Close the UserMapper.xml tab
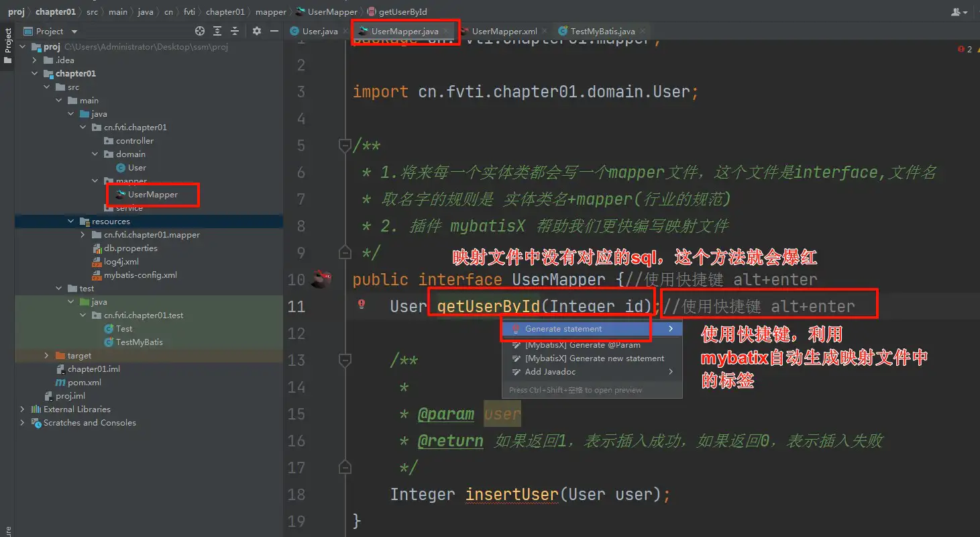The height and width of the screenshot is (537, 980). point(545,31)
